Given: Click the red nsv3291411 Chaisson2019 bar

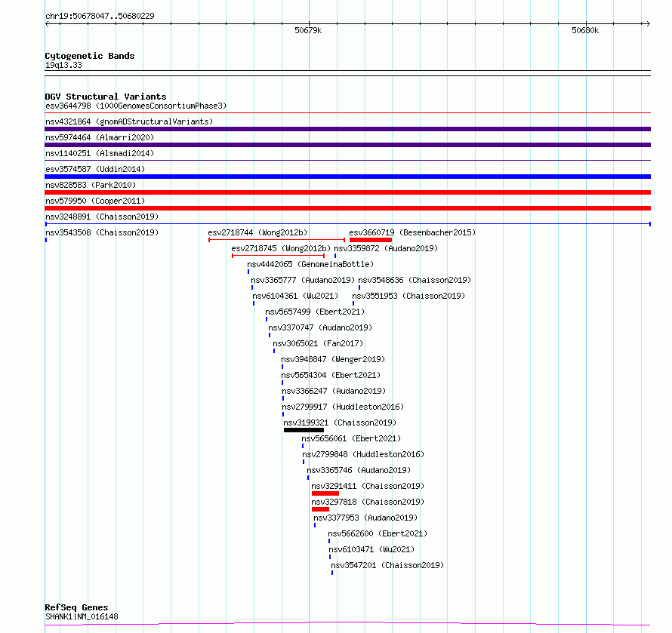Looking at the screenshot, I should 325,493.
